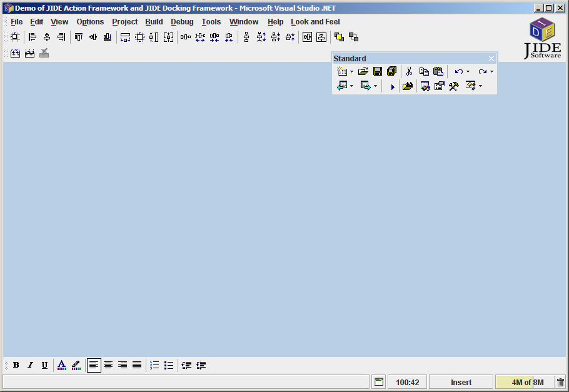This screenshot has width=569, height=392.
Task: Click the Make Same Height icon
Action: coord(154,37)
